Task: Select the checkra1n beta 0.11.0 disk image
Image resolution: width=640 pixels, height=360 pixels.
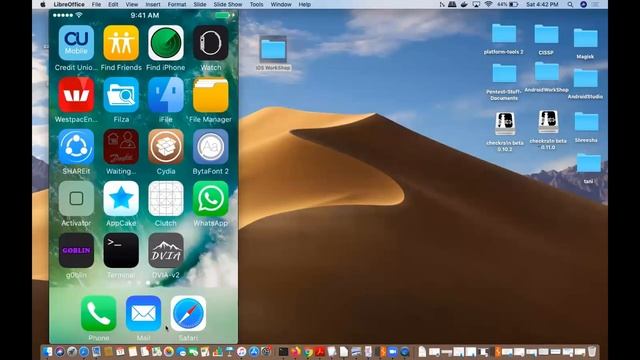Action: 548,122
